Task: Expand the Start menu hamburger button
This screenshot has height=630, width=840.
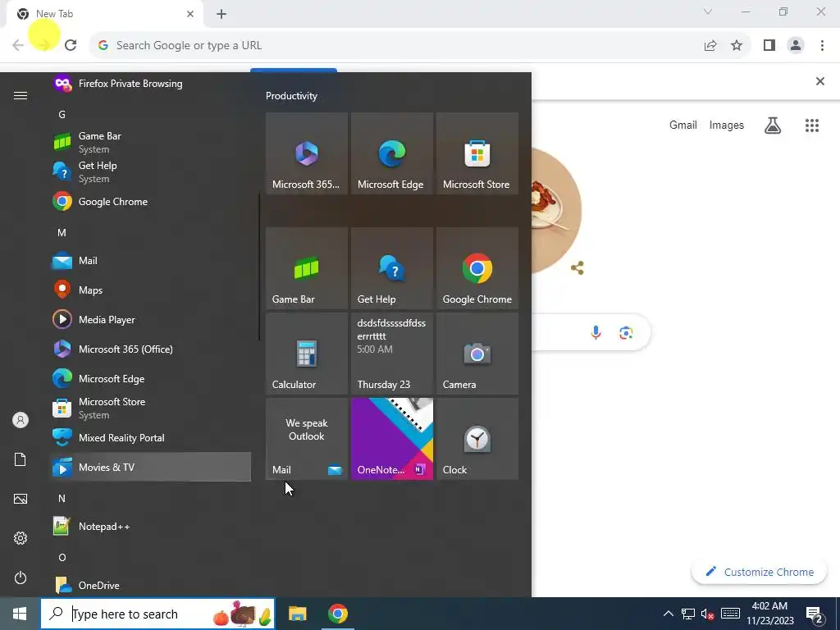Action: click(21, 95)
